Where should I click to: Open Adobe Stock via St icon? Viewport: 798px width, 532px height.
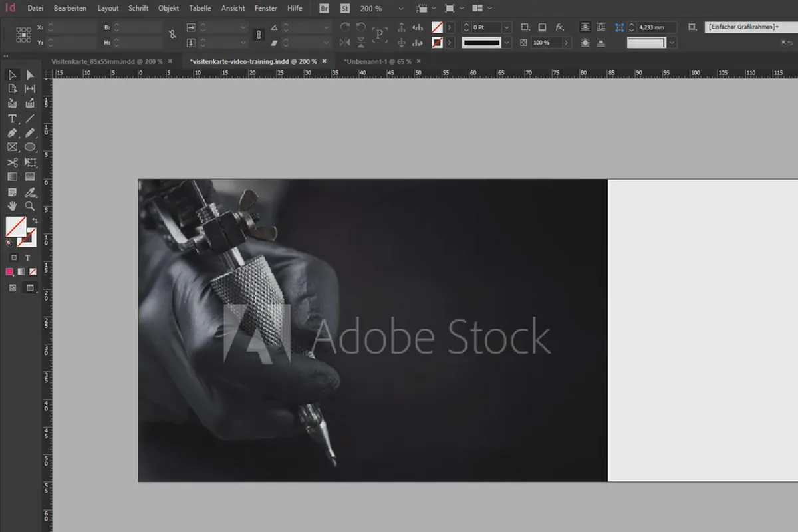pos(345,9)
